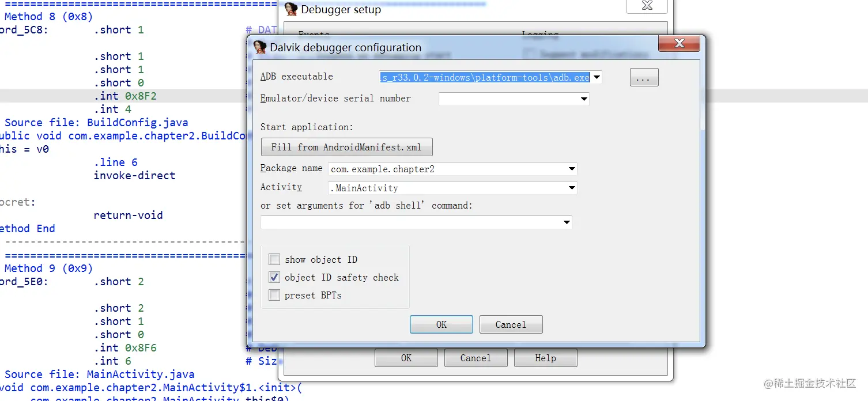Enable the preset BPTs option
This screenshot has height=401, width=868.
click(x=274, y=295)
